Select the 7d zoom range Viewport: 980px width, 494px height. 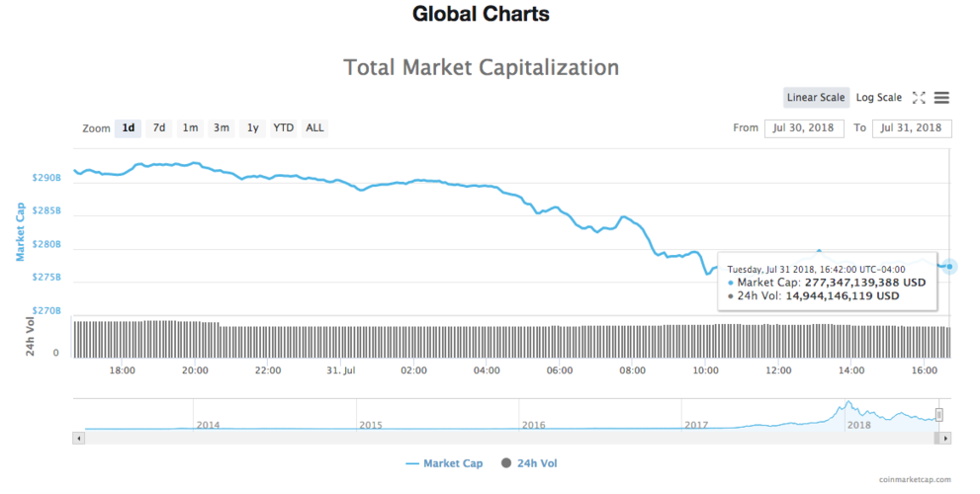(158, 127)
